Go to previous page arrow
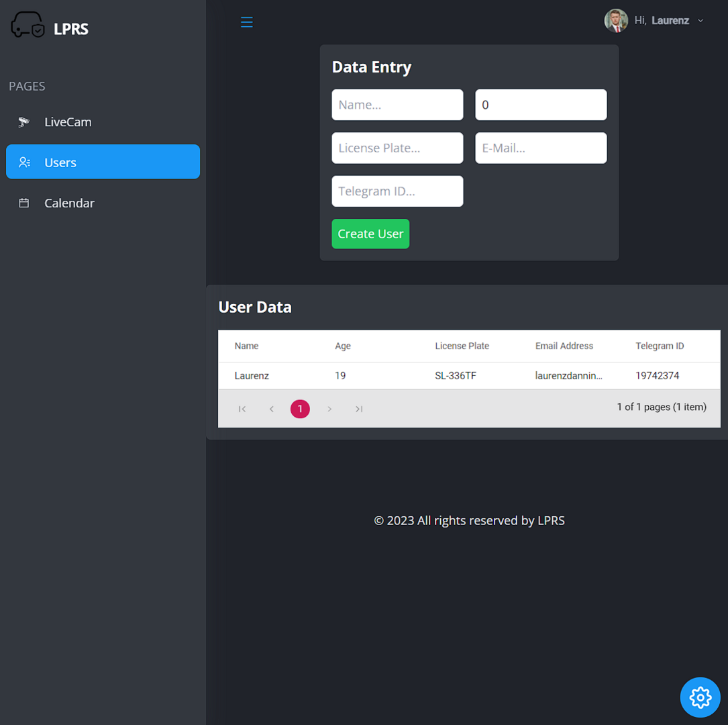Viewport: 728px width, 725px height. (271, 409)
